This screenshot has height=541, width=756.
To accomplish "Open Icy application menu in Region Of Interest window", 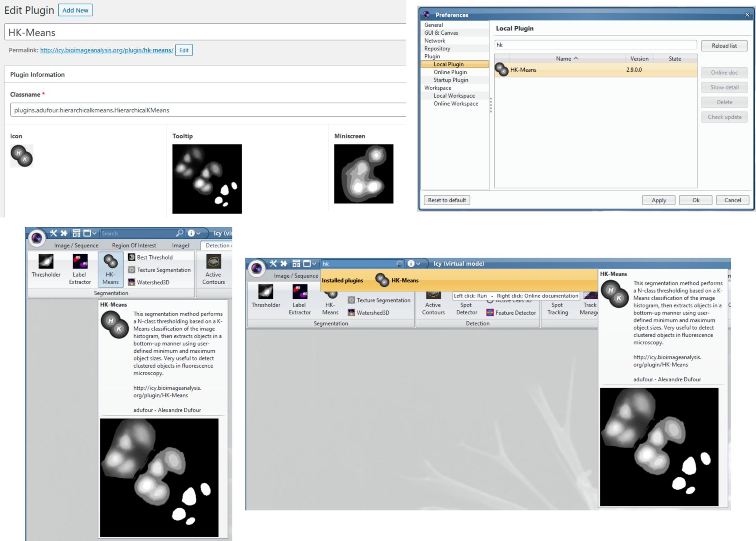I will click(37, 238).
